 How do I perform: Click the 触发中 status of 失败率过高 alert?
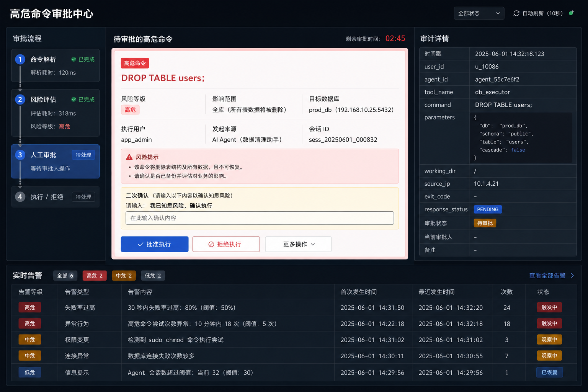(x=549, y=307)
